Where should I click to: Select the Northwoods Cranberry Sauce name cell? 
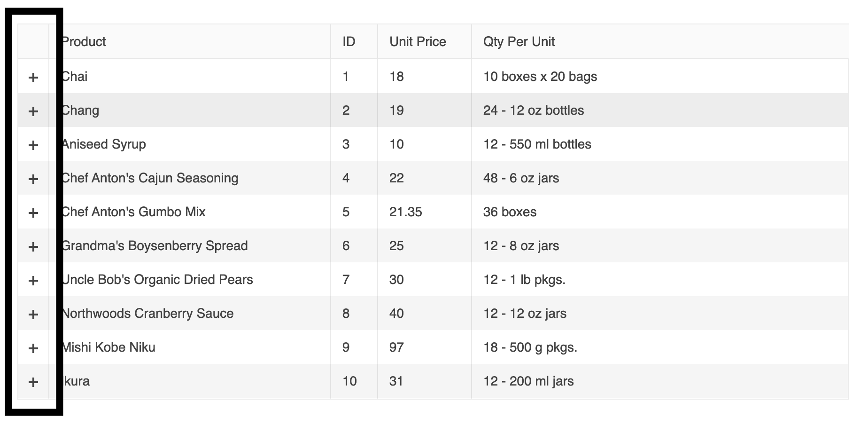tap(148, 314)
